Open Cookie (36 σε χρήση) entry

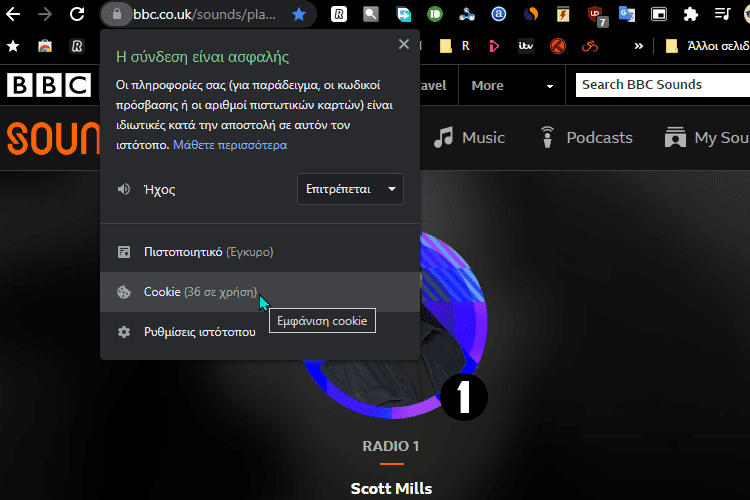click(x=260, y=292)
